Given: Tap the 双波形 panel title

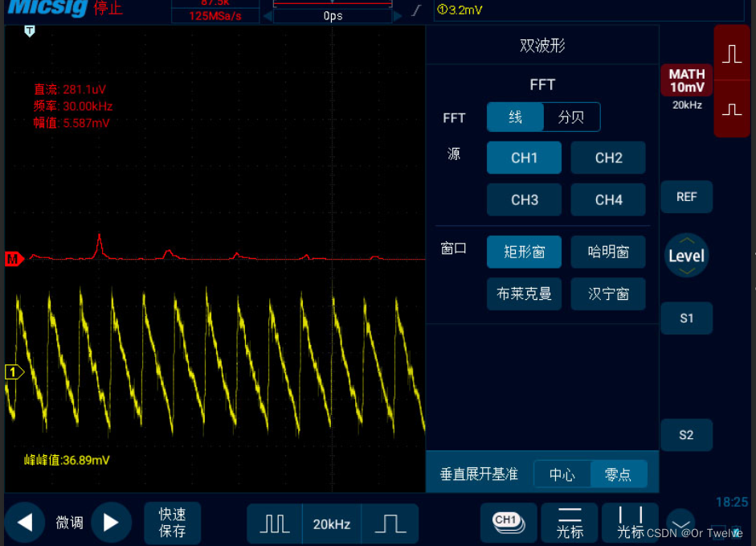Looking at the screenshot, I should coord(542,45).
